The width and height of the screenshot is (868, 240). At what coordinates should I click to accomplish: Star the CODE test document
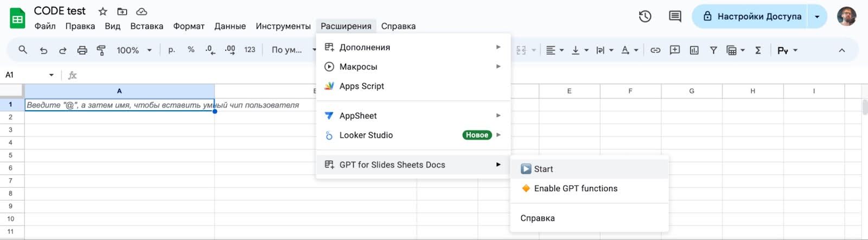(x=103, y=11)
